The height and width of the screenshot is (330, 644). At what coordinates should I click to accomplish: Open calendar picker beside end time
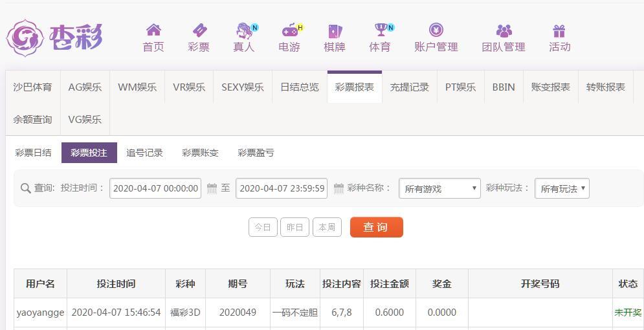(339, 188)
